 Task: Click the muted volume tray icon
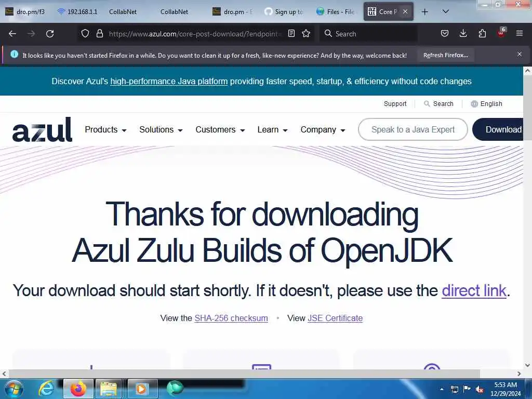pos(480,389)
